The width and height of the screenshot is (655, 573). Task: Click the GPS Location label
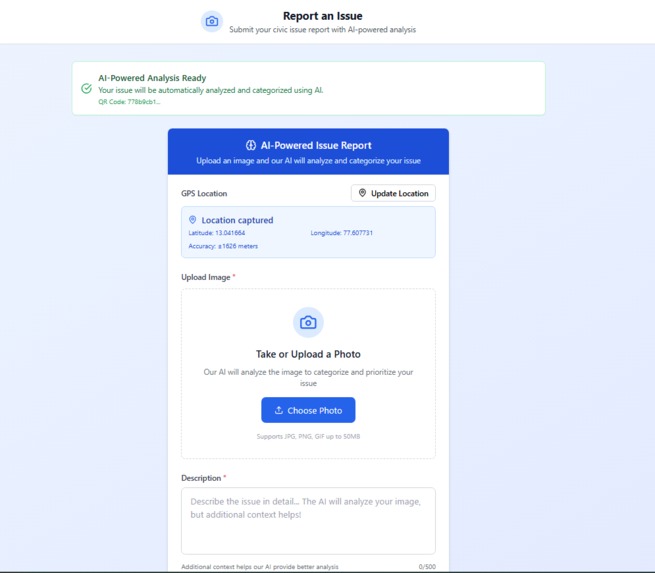tap(204, 193)
